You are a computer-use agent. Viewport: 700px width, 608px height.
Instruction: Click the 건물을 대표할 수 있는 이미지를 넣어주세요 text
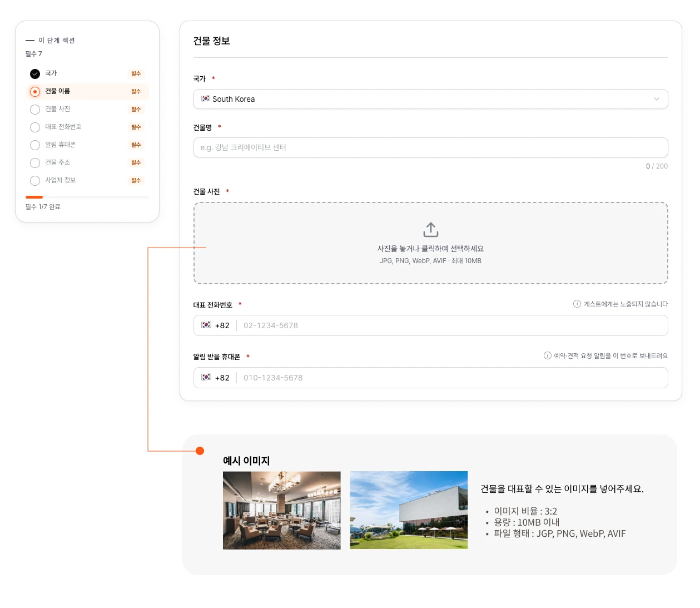(562, 489)
